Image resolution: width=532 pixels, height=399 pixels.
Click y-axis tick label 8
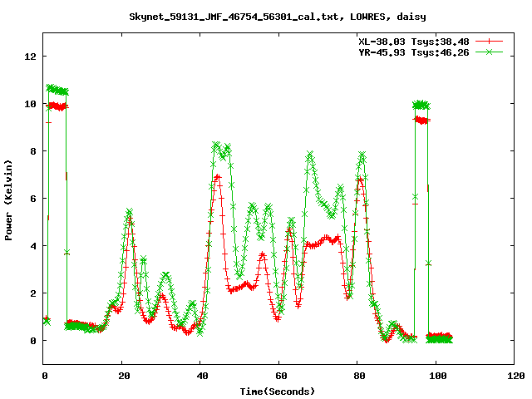coord(33,151)
